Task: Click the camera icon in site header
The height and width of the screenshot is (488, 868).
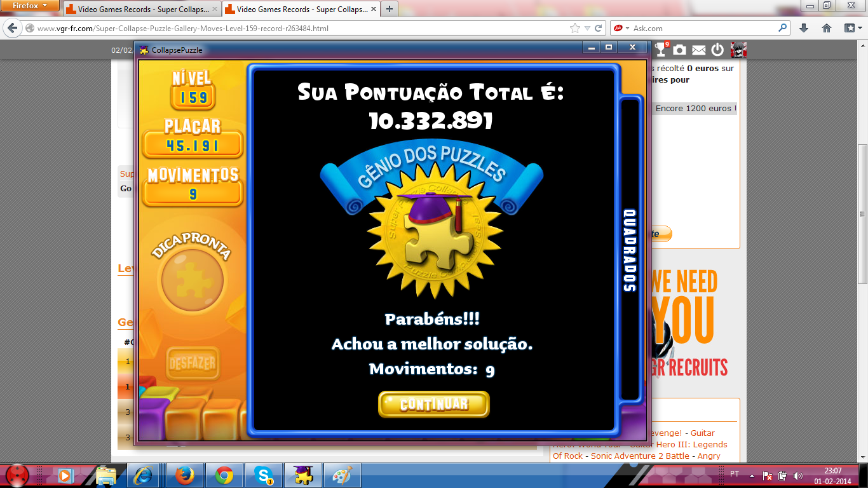Action: (680, 50)
